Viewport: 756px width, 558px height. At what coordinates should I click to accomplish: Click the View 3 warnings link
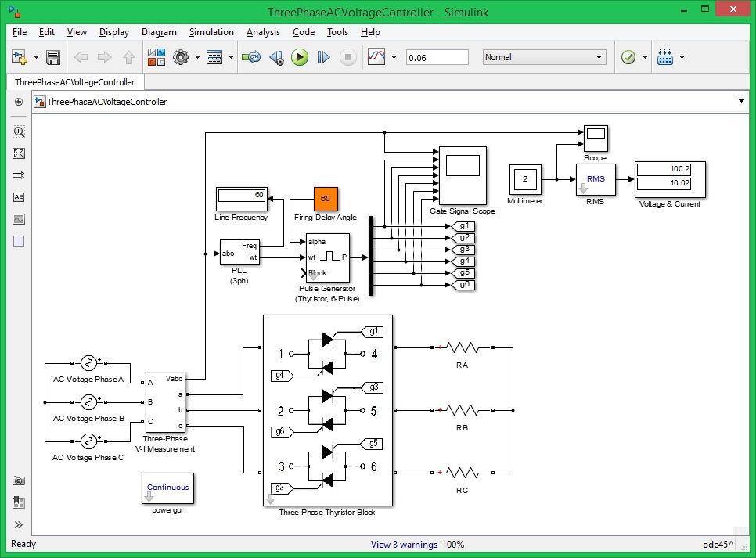tap(404, 545)
